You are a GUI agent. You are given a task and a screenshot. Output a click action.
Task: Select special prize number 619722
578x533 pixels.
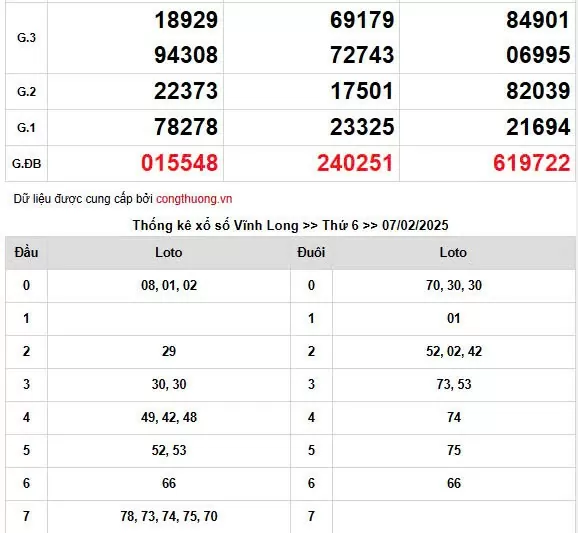coord(532,163)
